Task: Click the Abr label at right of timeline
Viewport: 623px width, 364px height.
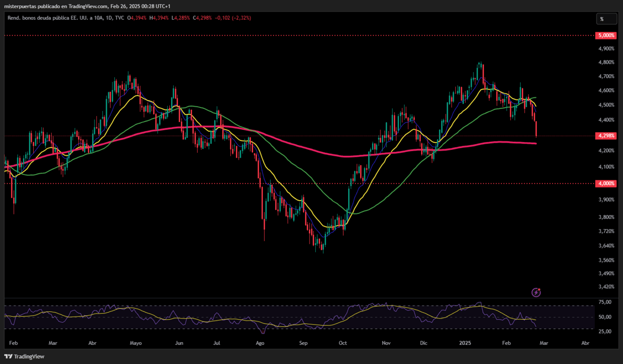Action: pos(585,344)
